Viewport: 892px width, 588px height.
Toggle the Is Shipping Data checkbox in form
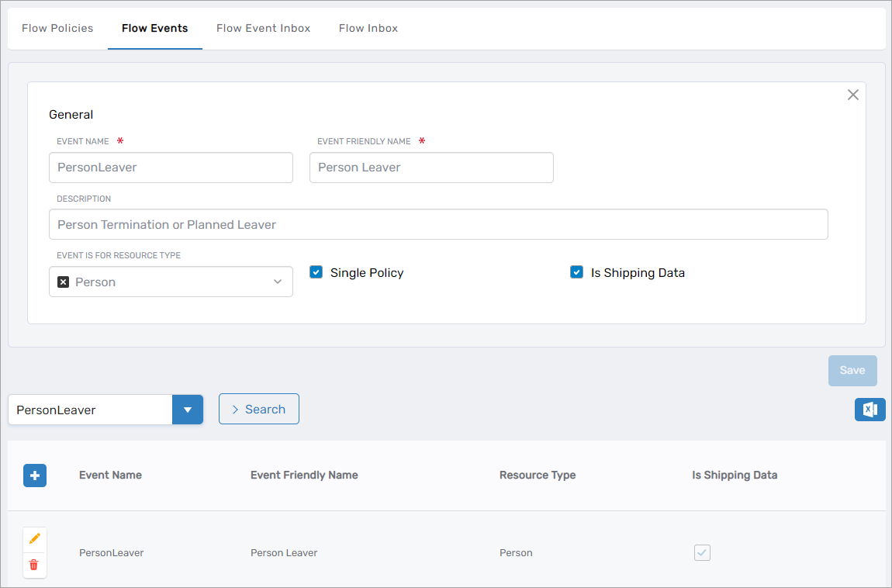click(576, 272)
